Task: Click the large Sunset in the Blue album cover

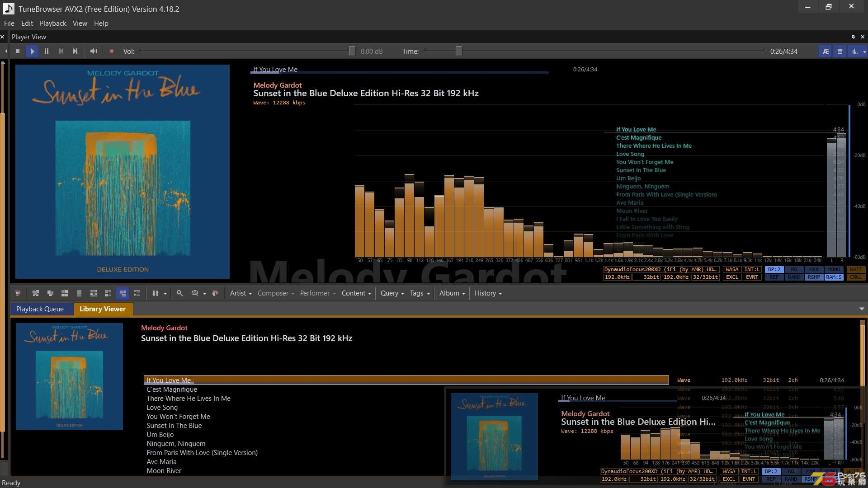Action: (x=123, y=172)
